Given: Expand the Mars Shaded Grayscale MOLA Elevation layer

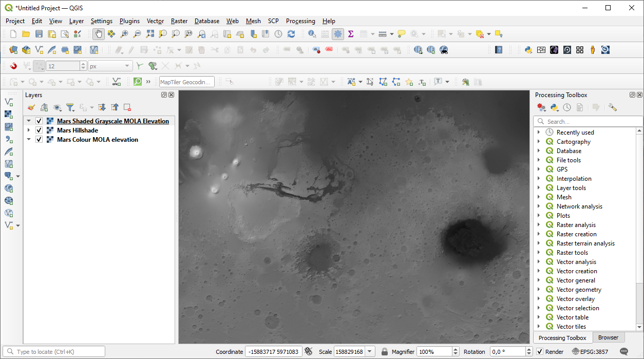Looking at the screenshot, I should click(x=29, y=120).
